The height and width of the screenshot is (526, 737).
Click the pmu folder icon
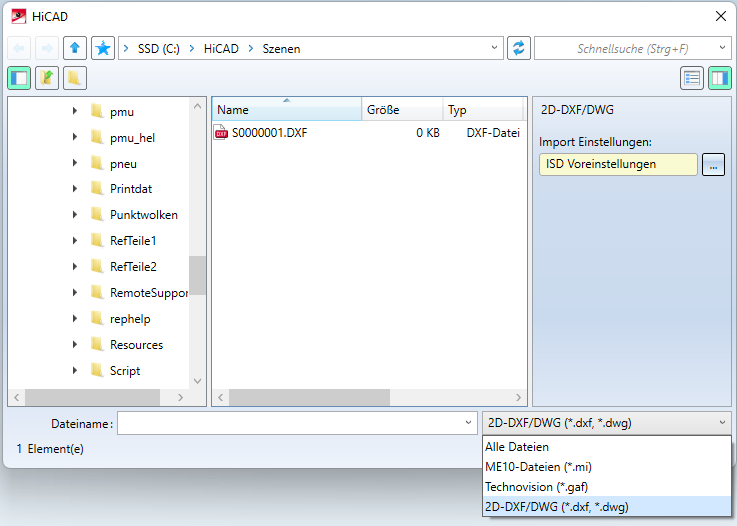coord(97,111)
